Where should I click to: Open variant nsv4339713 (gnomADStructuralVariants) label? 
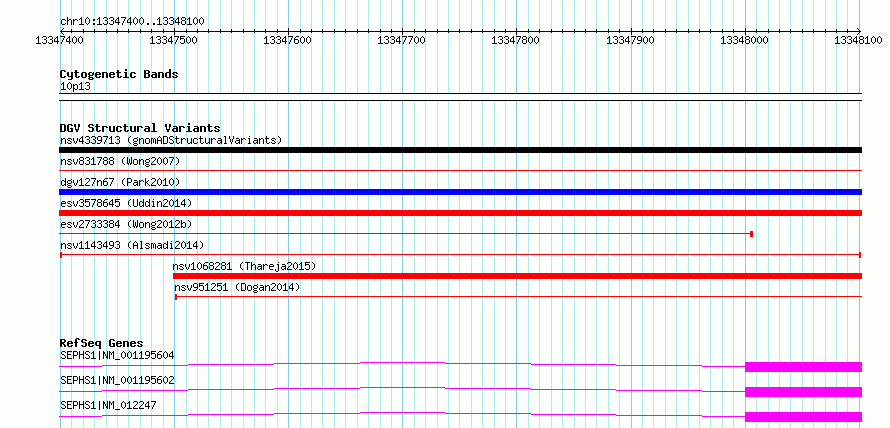point(171,140)
